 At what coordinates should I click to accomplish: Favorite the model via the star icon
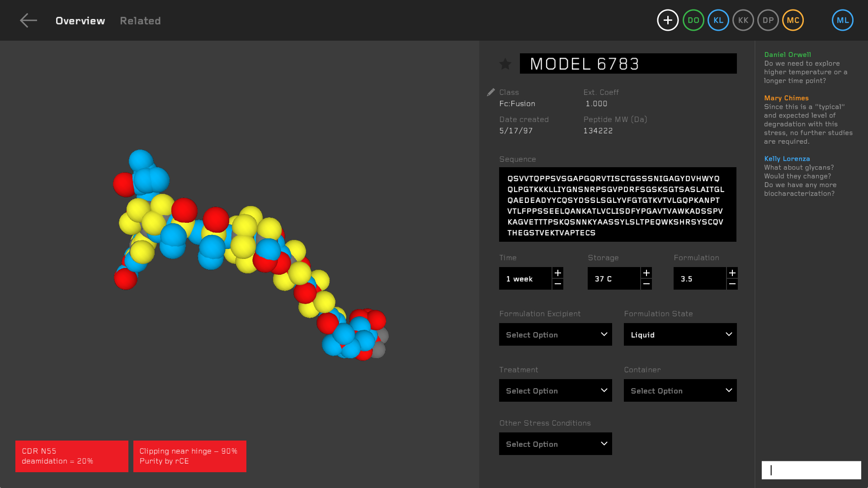tap(505, 64)
